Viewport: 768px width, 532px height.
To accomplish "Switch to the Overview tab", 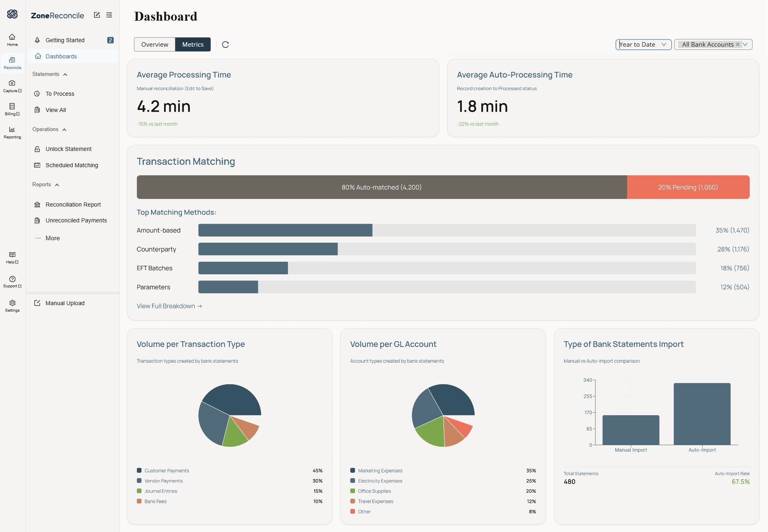I will point(155,45).
